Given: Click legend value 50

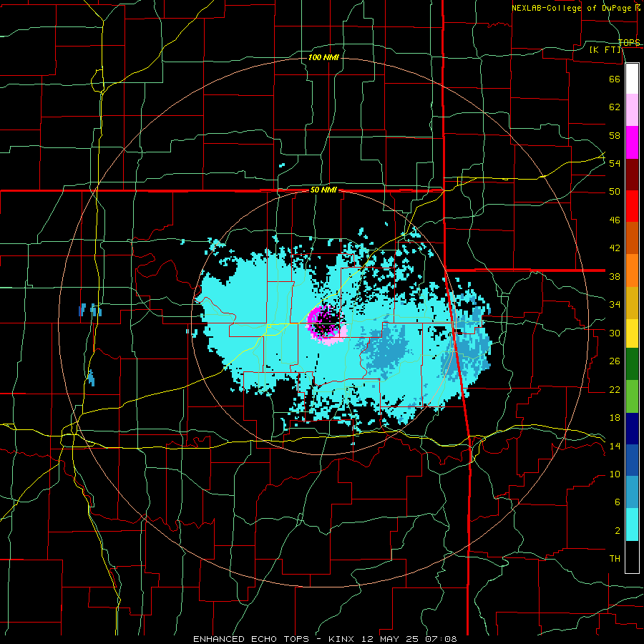Looking at the screenshot, I should (x=615, y=192).
